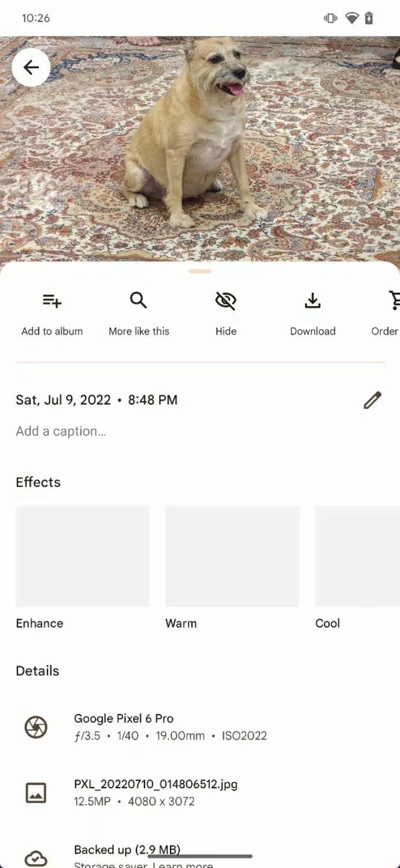Tap the back arrow button
This screenshot has width=400, height=868.
click(31, 67)
